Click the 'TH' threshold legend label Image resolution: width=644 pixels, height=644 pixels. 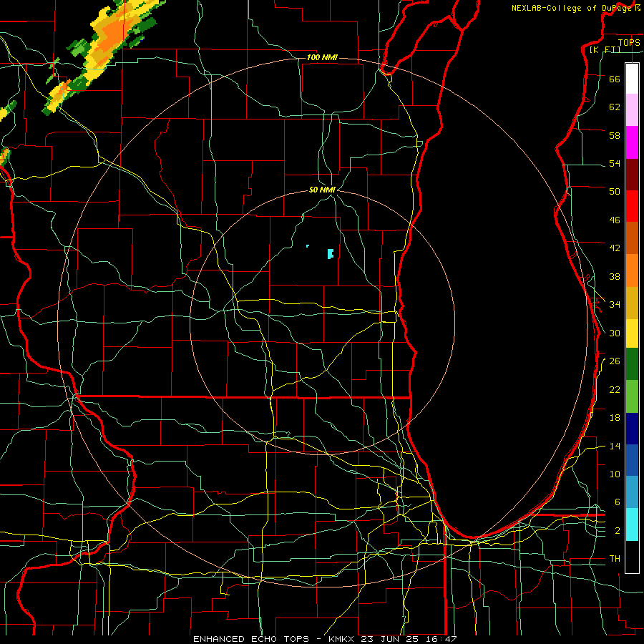615,559
